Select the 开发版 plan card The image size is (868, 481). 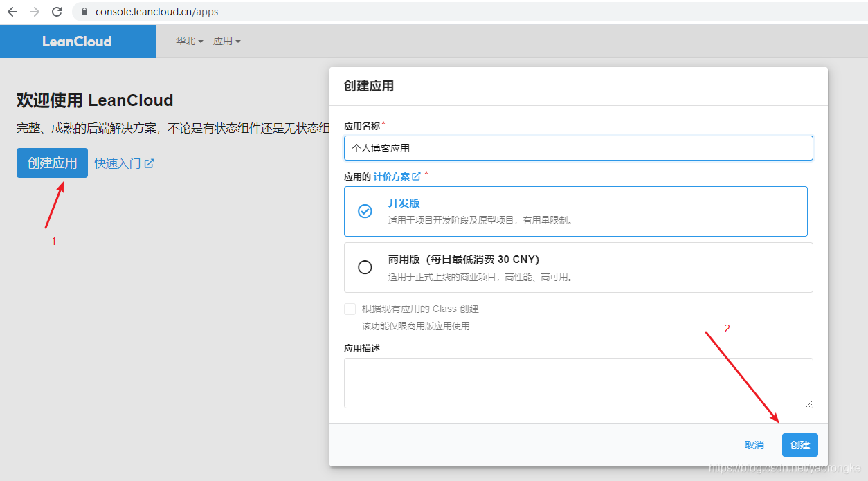tap(576, 211)
